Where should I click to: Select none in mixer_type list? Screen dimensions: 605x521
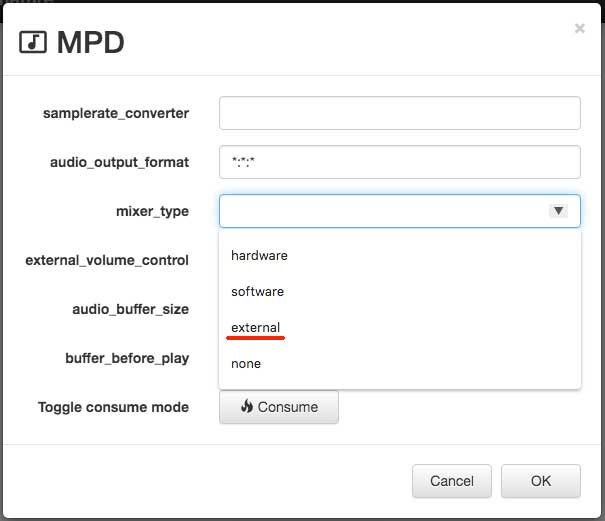(x=246, y=364)
